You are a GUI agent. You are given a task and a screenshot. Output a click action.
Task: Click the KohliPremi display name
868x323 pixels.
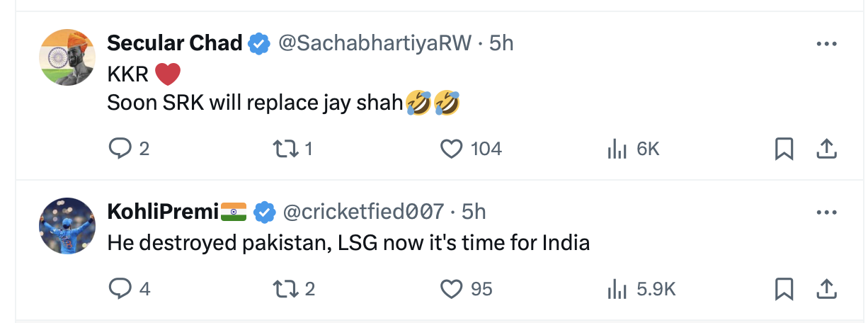162,212
